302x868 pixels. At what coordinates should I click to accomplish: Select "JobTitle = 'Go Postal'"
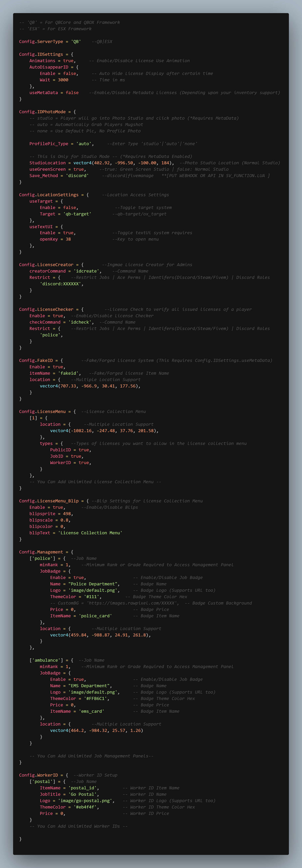point(69,795)
